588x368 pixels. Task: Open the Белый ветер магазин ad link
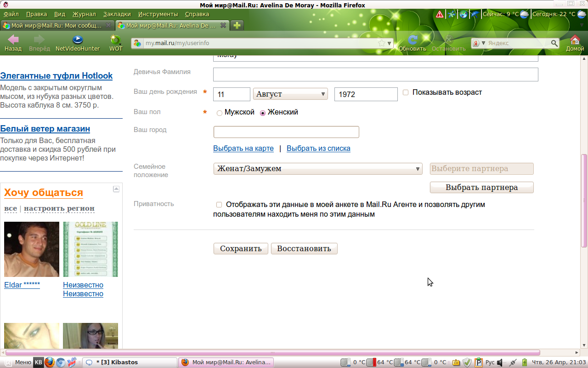[45, 129]
